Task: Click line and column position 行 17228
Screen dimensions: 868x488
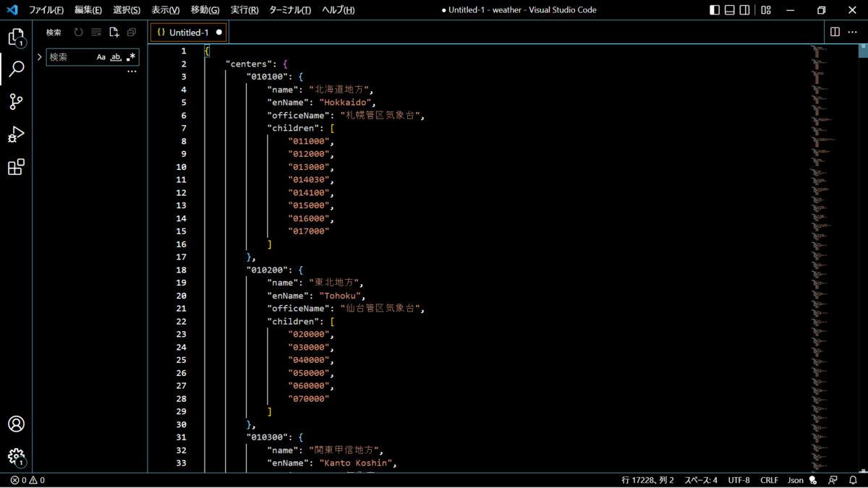Action: [648, 480]
